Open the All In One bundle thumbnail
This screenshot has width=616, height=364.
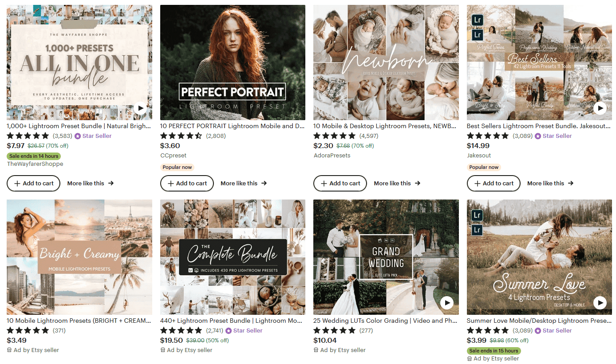(x=79, y=63)
